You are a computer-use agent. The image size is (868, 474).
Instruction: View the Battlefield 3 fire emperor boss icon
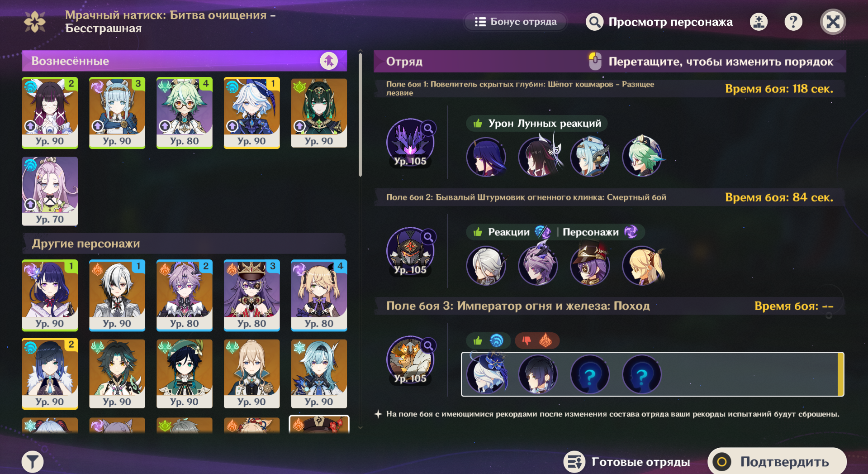tap(410, 359)
